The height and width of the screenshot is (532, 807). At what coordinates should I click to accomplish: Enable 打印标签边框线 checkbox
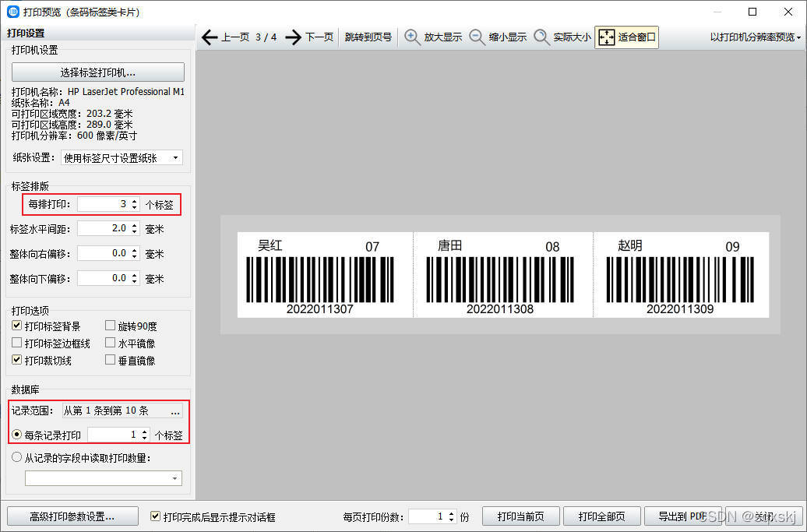coord(16,343)
